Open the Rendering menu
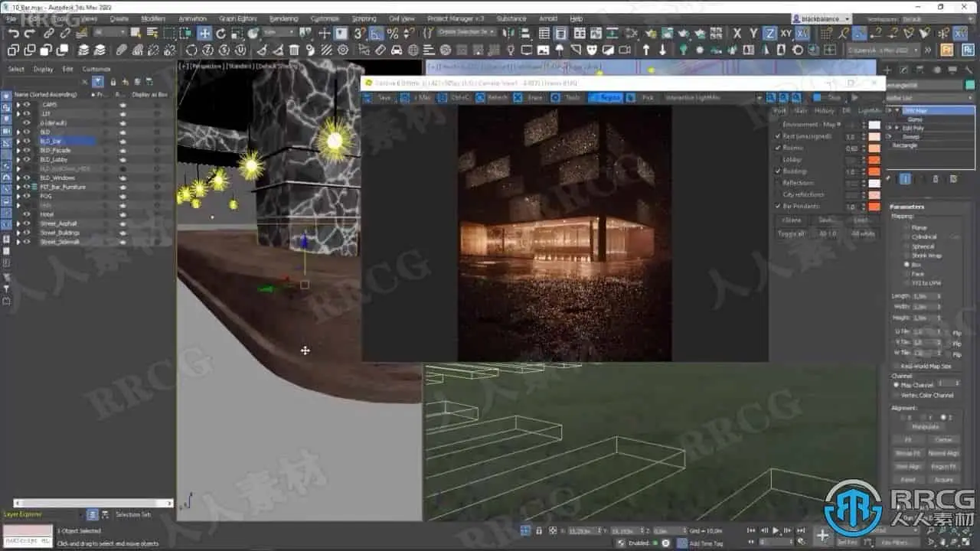 [x=283, y=18]
